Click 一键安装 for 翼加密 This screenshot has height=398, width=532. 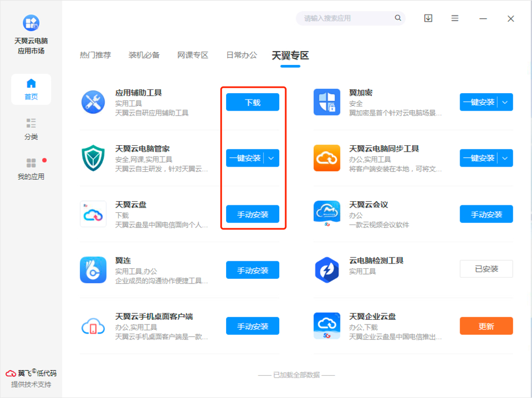coord(479,102)
